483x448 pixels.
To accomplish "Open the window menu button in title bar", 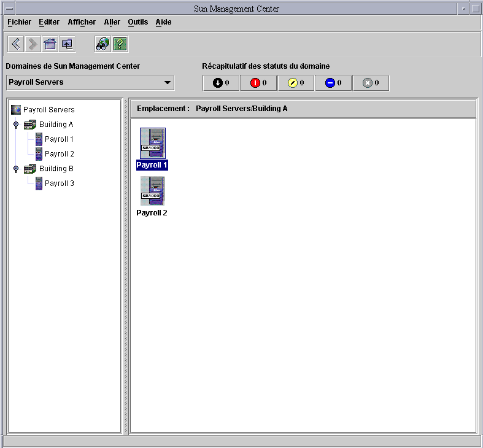I will tap(9, 9).
